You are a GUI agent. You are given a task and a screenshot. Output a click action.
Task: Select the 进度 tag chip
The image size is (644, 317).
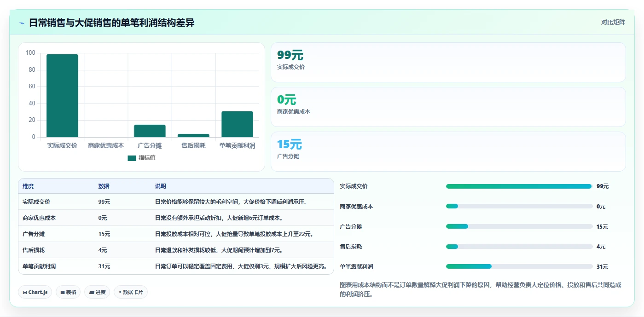[97, 292]
